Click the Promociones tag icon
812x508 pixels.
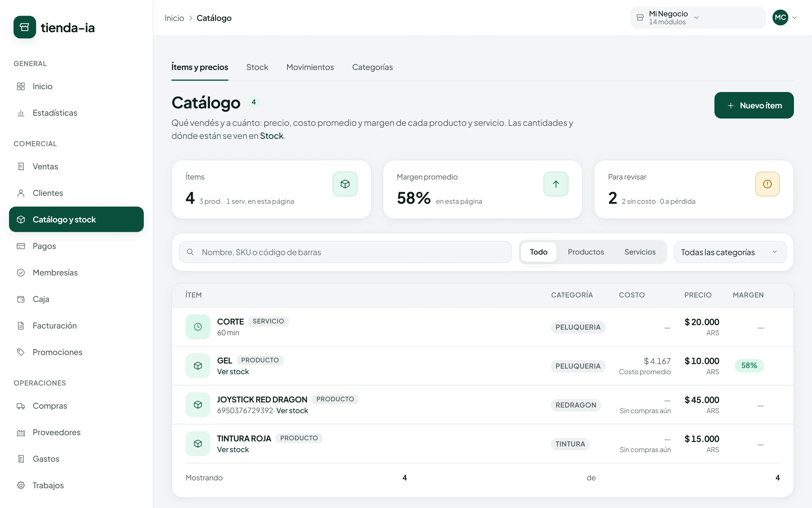tap(21, 352)
